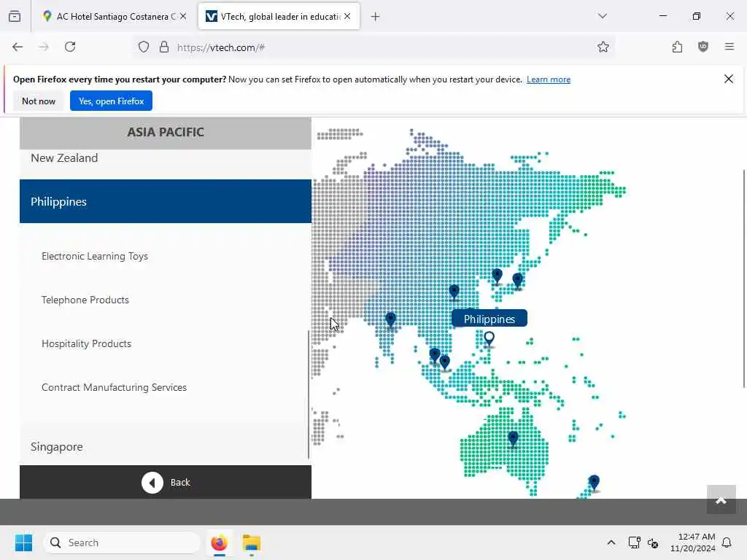Open tracking protection shield in address bar
Image resolution: width=747 pixels, height=560 pixels.
click(x=144, y=47)
